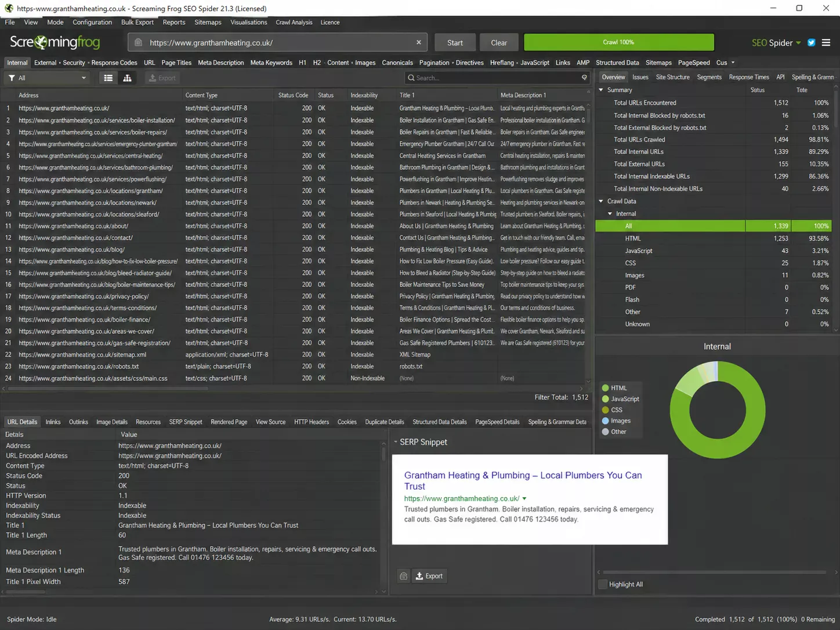Open the Inlinks bottom tab
Screen dimensions: 840x630
[x=53, y=422]
